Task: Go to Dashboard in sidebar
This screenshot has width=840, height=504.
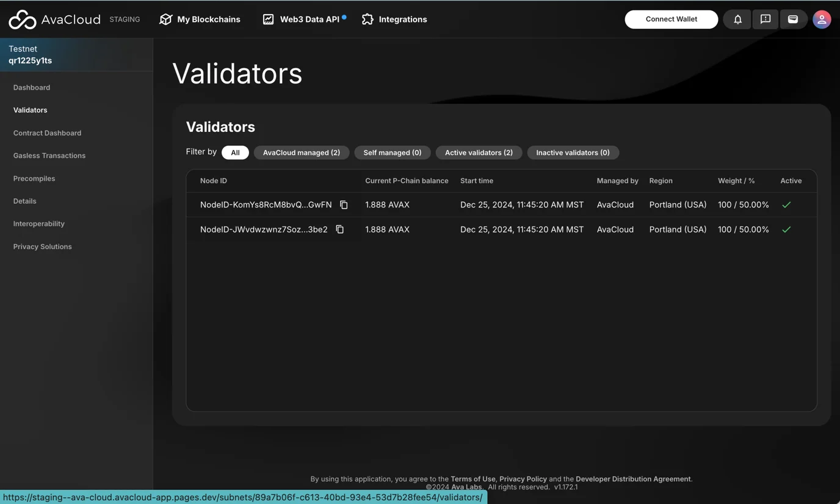Action: 32,88
